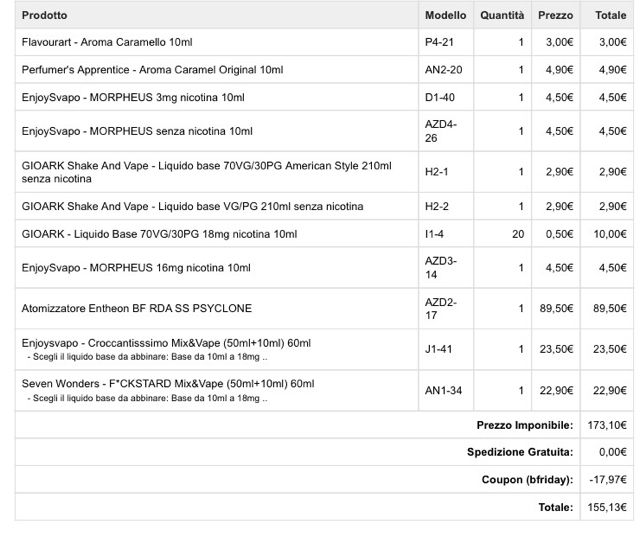Viewport: 640px width, 537px height.
Task: Click the Quantità column header
Action: pyautogui.click(x=502, y=16)
